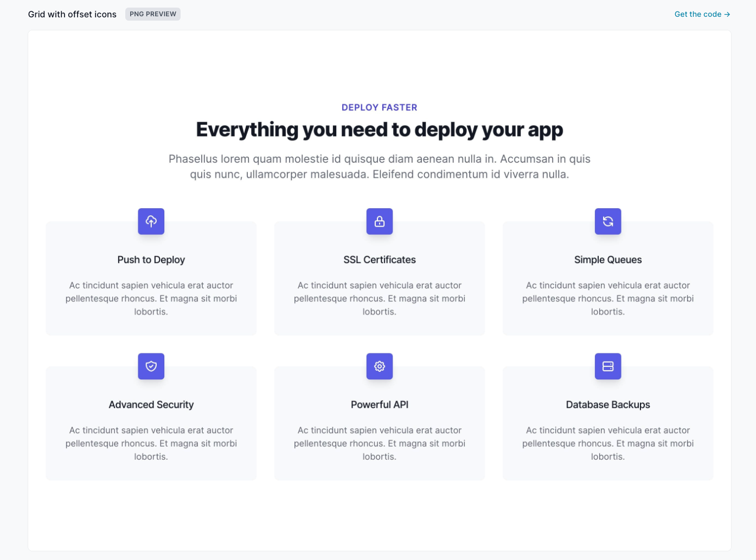Click the description text under Database Backups
756x560 pixels.
pos(607,443)
